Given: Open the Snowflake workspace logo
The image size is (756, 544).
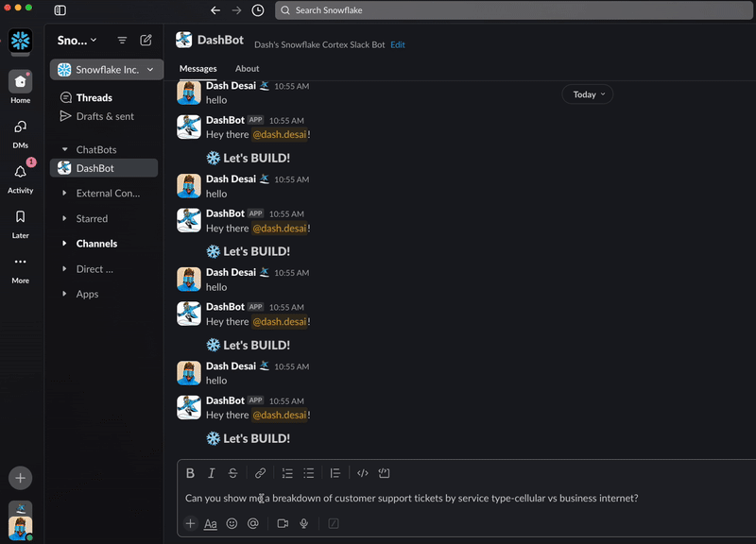Looking at the screenshot, I should pos(20,41).
